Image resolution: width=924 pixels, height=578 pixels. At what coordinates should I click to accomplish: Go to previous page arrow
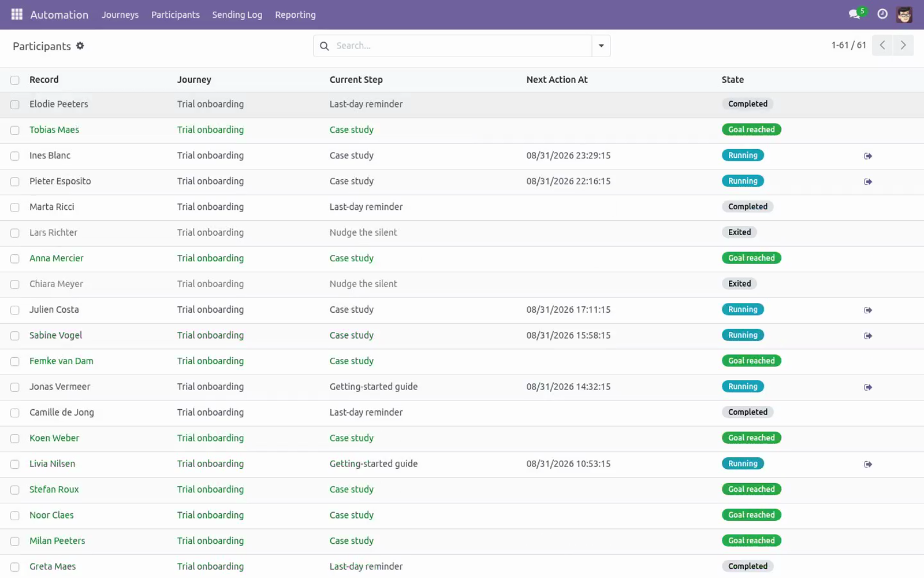[882, 45]
